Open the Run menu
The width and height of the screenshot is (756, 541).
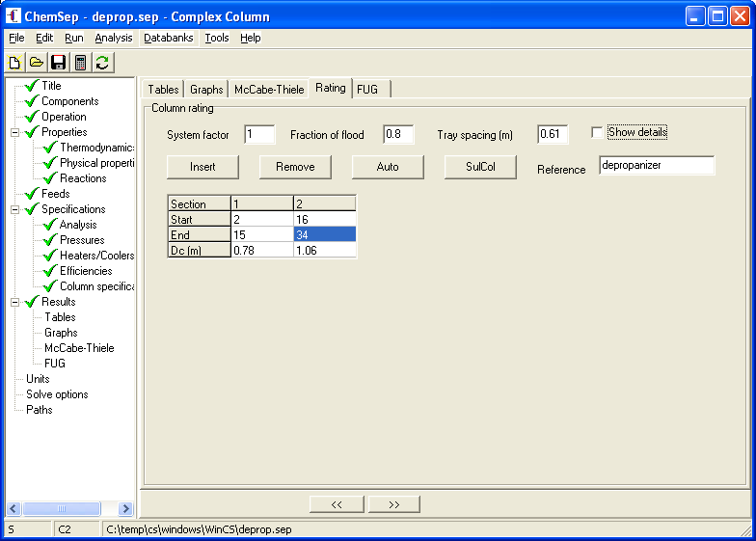click(73, 38)
